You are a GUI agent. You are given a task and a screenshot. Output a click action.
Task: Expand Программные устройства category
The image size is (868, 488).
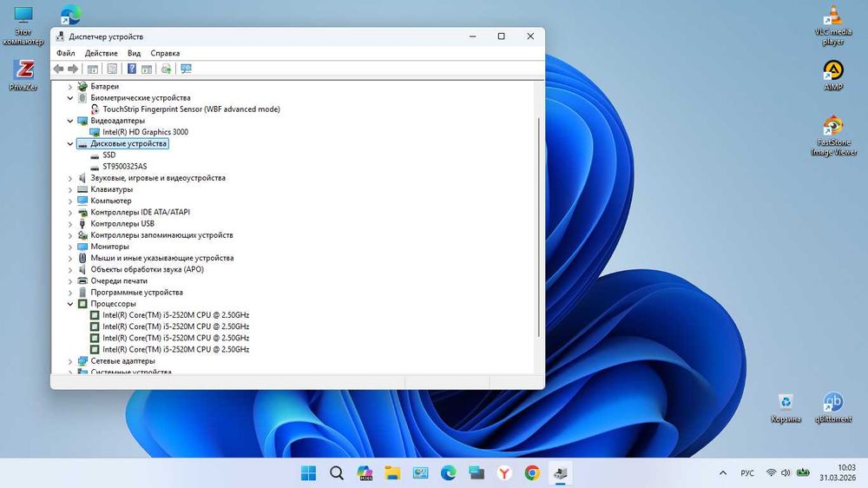(70, 293)
